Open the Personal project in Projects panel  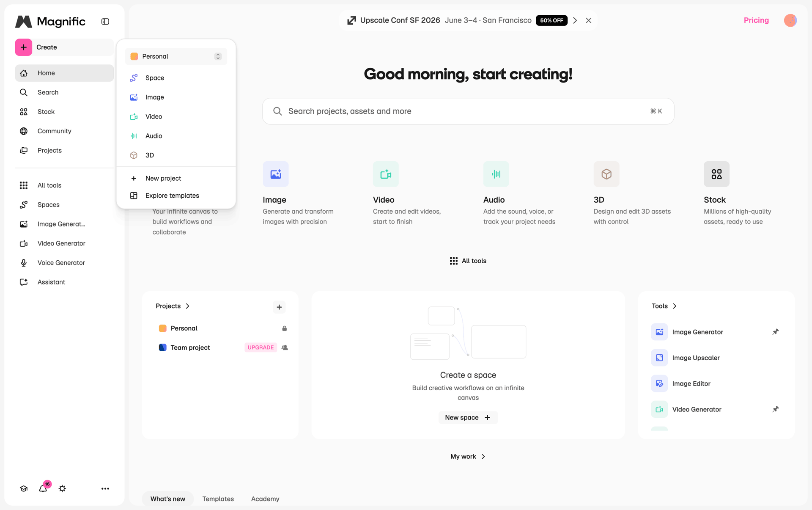click(x=220, y=328)
